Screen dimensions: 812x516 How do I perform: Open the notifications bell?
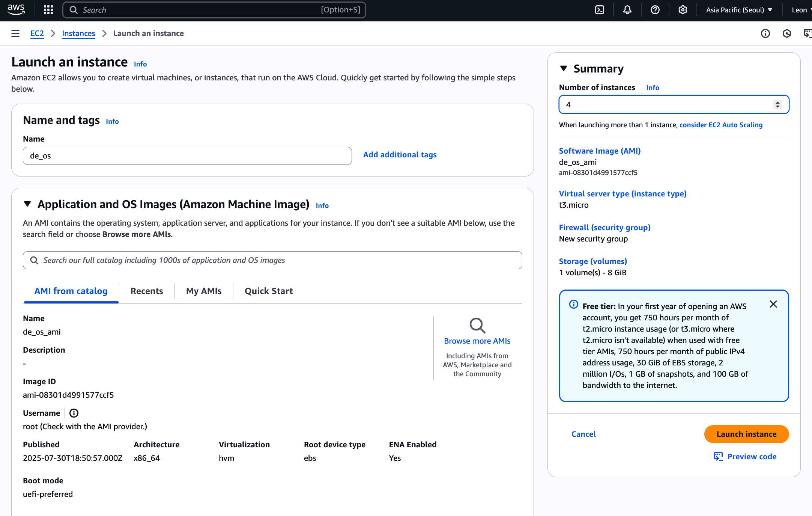627,10
